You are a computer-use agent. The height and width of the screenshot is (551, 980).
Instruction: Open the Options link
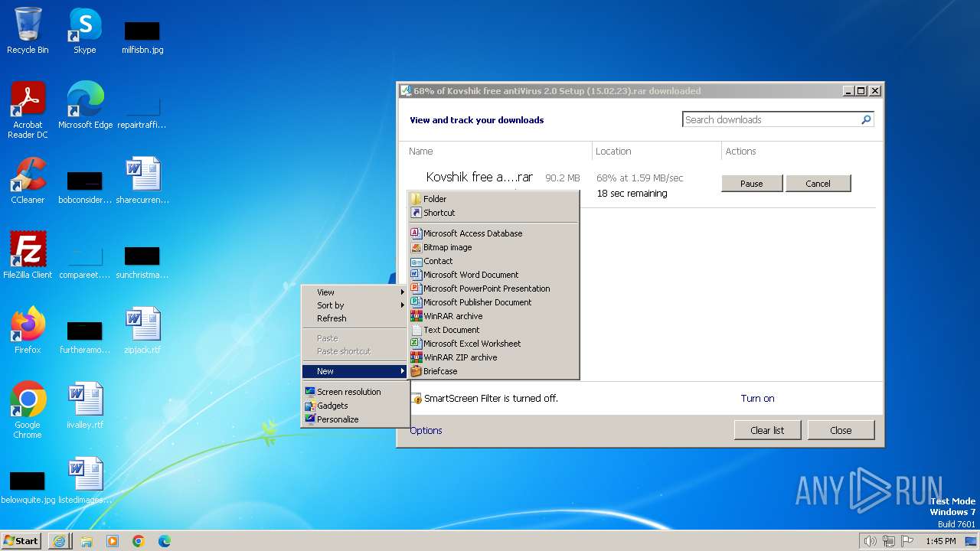click(x=426, y=431)
